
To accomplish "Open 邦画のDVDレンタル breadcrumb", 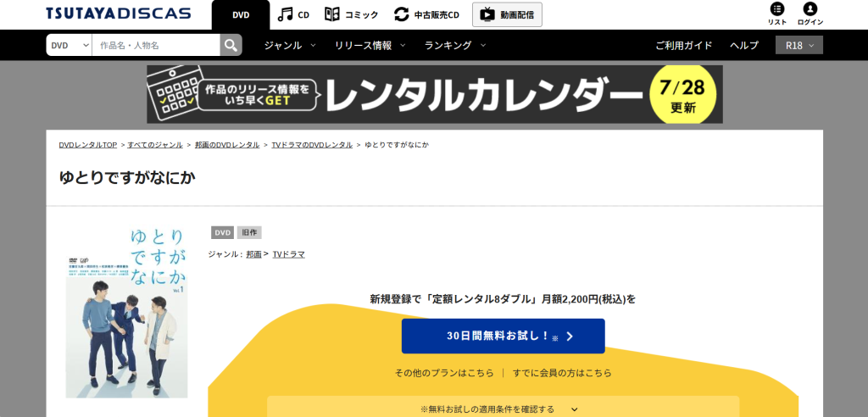I will coord(227,145).
